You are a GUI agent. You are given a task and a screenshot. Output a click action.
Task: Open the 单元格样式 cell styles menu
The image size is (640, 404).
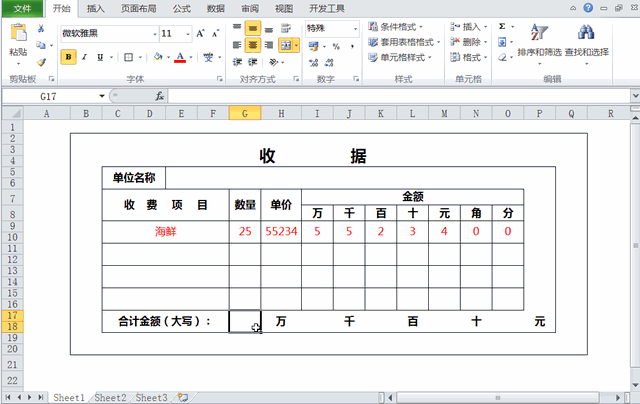(x=400, y=58)
